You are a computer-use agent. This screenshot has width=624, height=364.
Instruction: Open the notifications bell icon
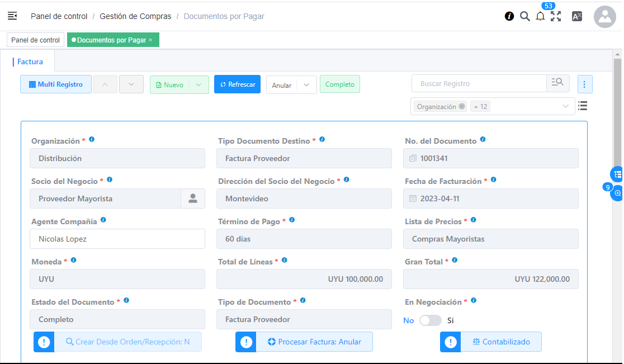click(x=540, y=16)
